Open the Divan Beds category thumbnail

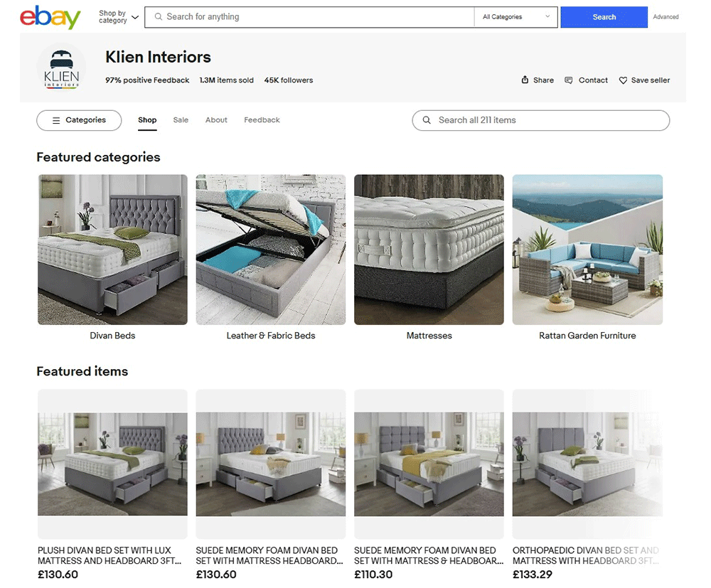pos(112,250)
